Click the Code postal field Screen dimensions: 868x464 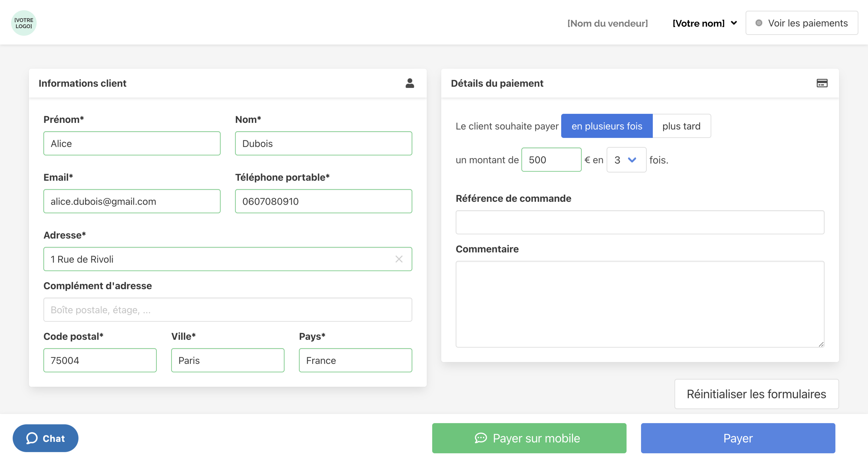point(100,360)
